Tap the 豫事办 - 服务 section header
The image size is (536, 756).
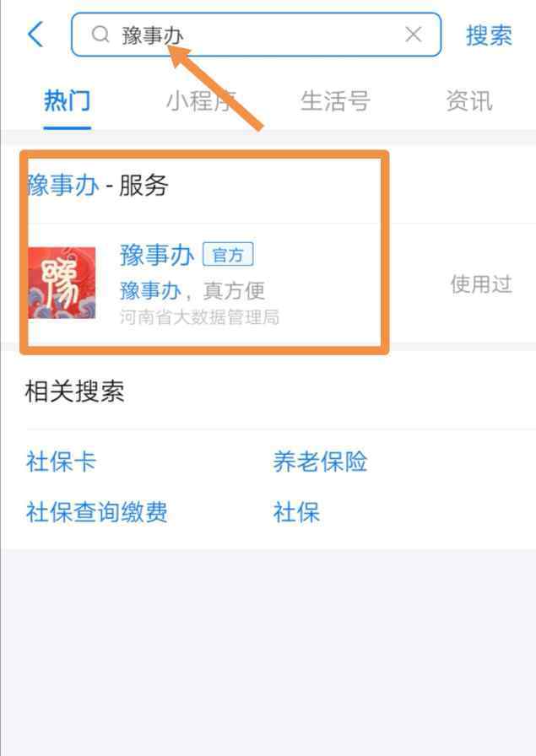click(98, 186)
